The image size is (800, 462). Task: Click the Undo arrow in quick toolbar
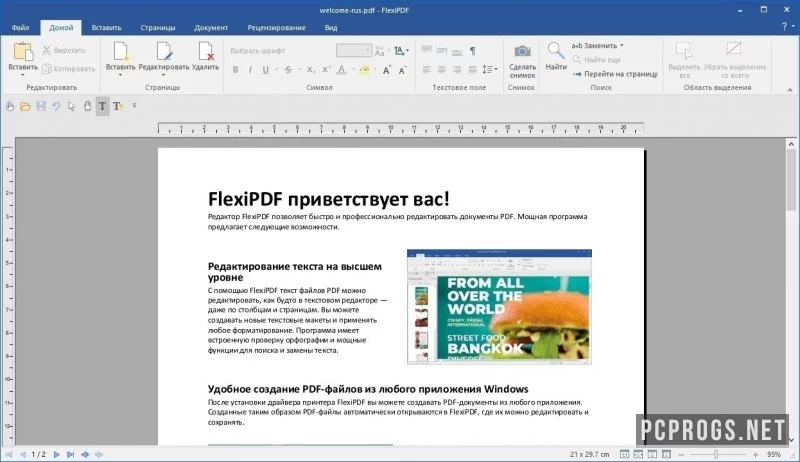56,106
